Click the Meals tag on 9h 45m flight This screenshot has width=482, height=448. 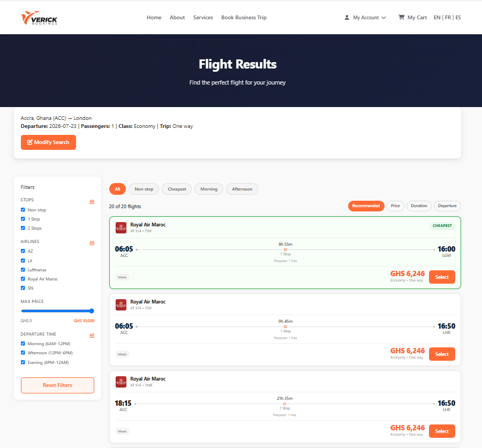coord(122,354)
